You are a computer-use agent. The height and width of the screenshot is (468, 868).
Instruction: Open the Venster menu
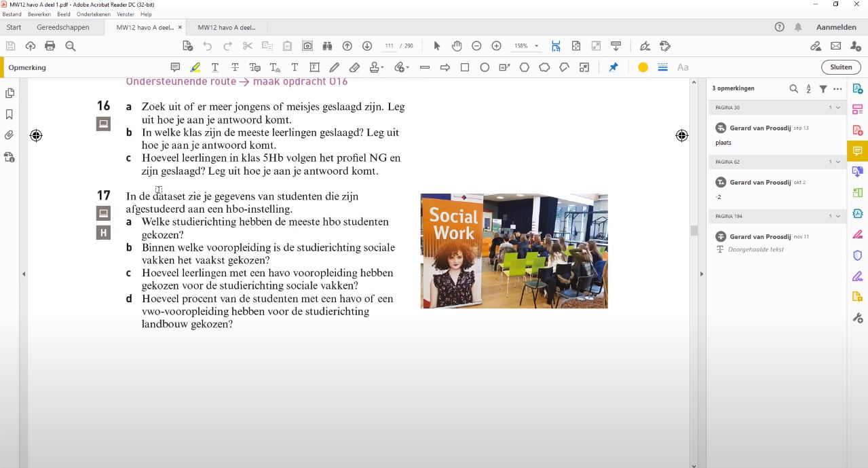point(126,14)
